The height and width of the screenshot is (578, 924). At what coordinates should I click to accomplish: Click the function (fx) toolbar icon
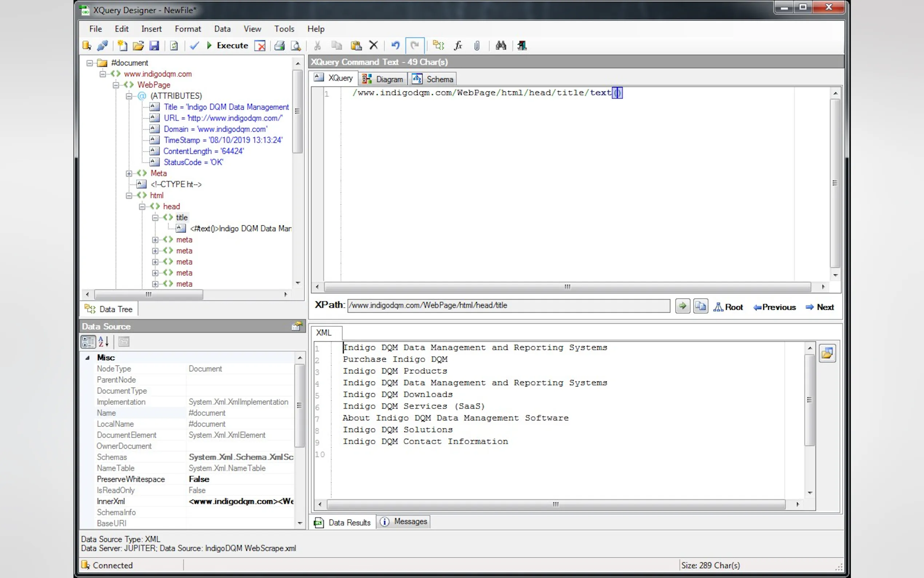click(458, 46)
